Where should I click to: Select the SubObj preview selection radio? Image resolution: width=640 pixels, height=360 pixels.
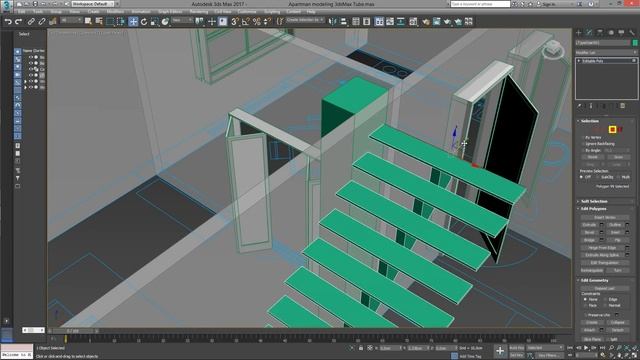coord(598,177)
